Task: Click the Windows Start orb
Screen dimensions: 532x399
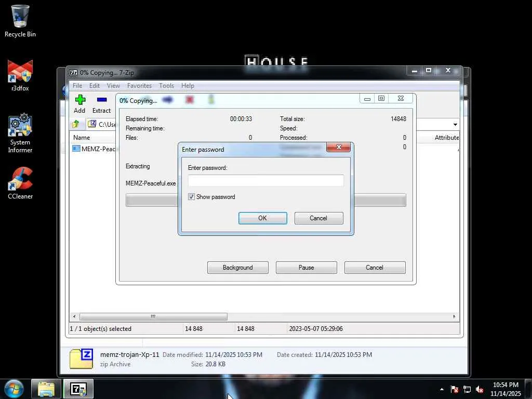Action: [x=14, y=389]
